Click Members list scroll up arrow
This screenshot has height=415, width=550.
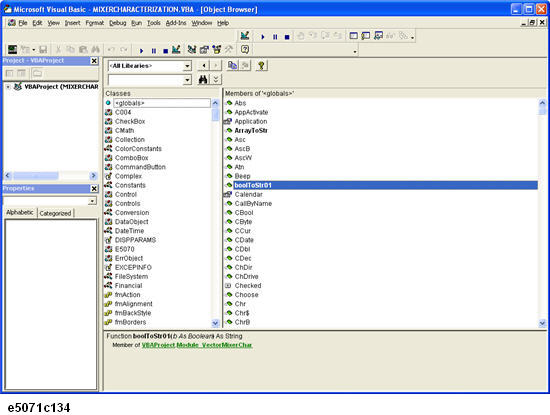tap(542, 103)
